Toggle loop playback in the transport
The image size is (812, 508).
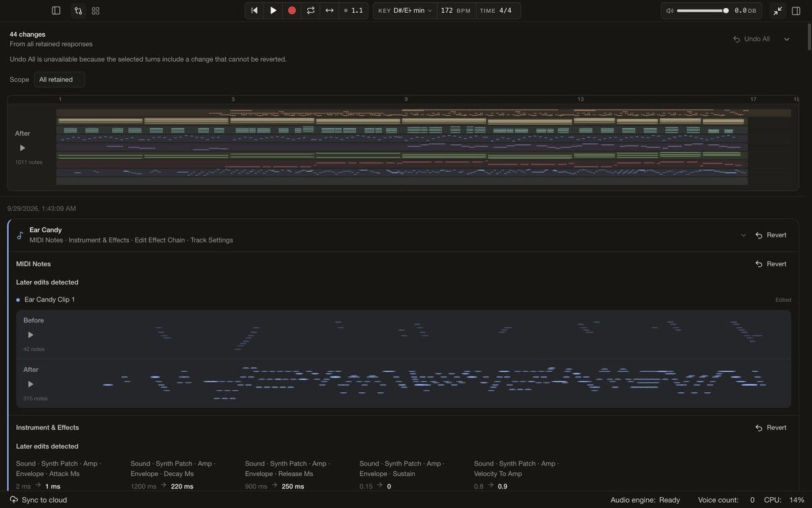(x=311, y=10)
